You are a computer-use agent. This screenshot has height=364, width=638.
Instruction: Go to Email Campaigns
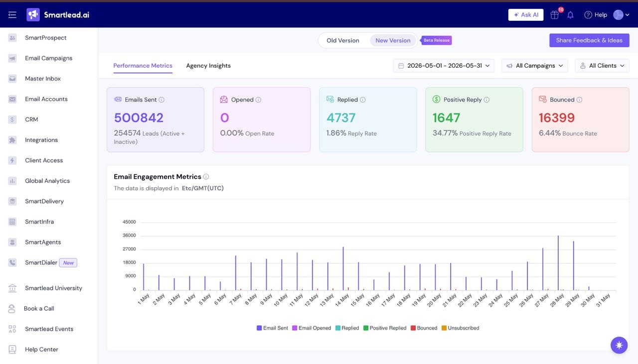(49, 58)
